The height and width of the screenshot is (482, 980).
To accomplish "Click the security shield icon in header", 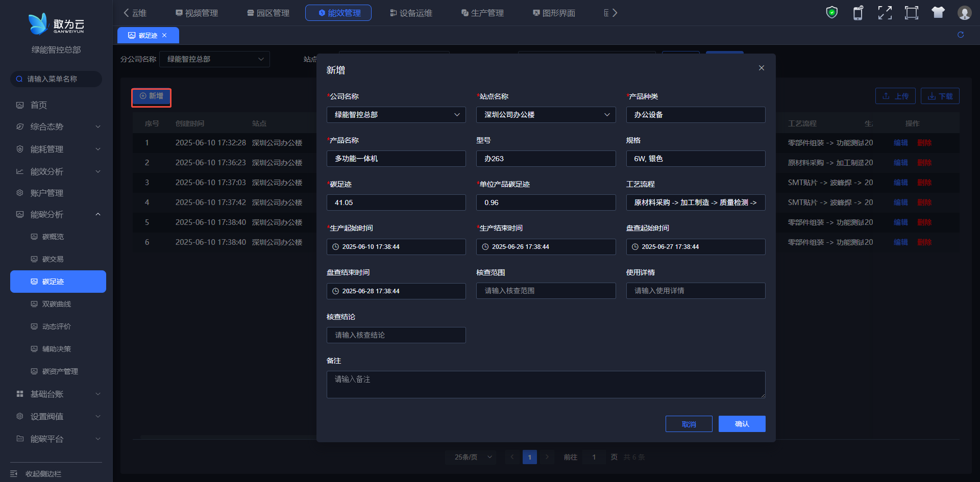I will [831, 13].
